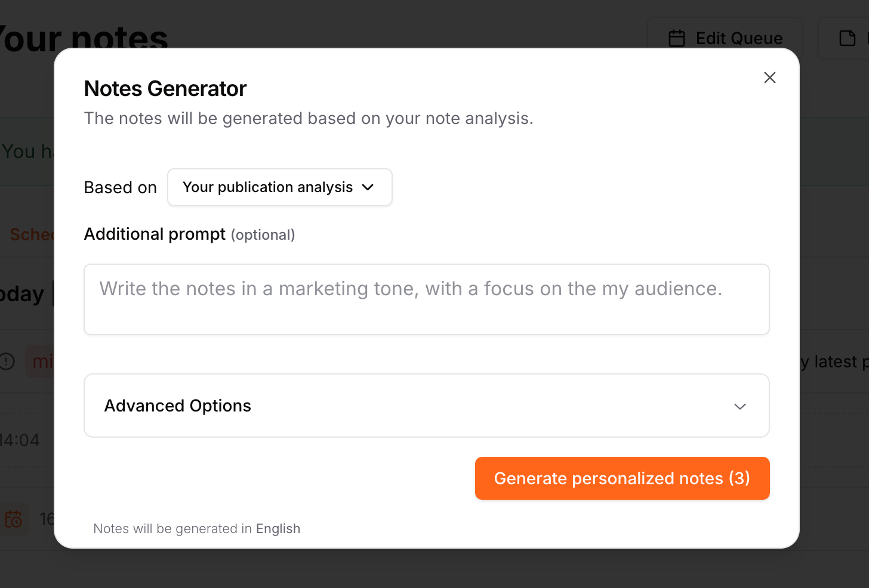Open the "Your publication analysis" dropdown
869x588 pixels.
(279, 187)
